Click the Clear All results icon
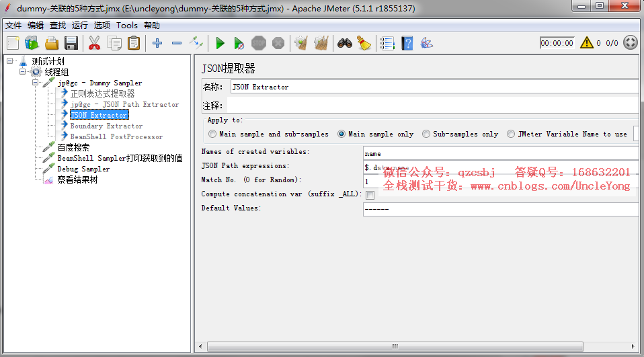This screenshot has width=644, height=357. coord(321,43)
